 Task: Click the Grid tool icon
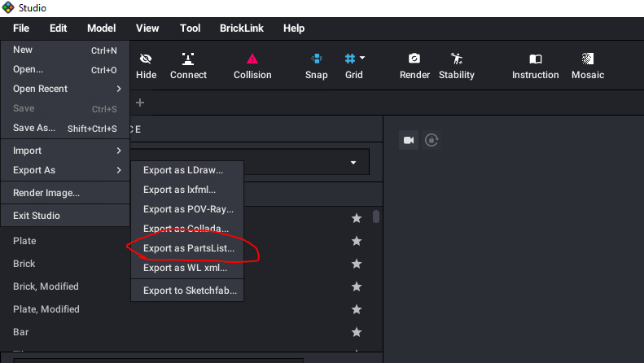click(349, 59)
